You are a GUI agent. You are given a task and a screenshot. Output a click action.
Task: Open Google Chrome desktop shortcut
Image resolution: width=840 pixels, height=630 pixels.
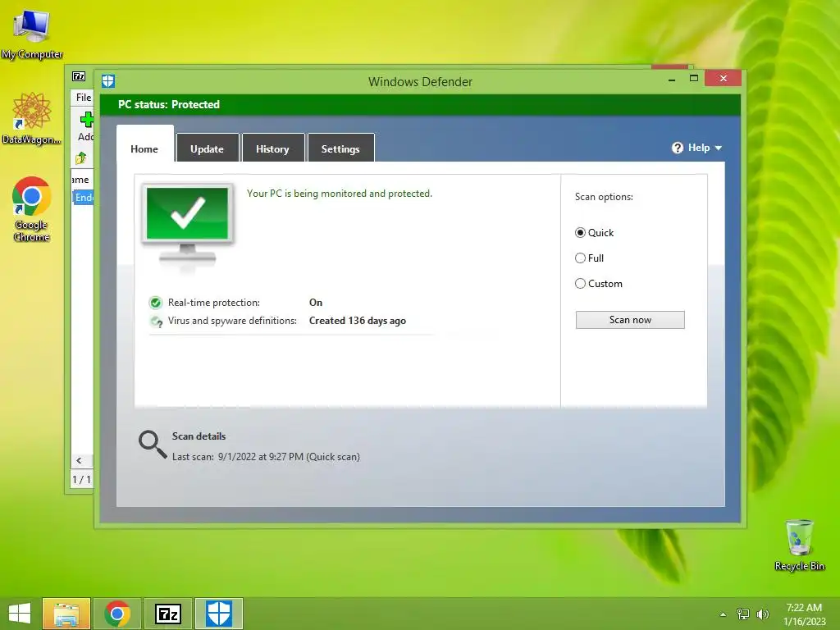pos(32,209)
